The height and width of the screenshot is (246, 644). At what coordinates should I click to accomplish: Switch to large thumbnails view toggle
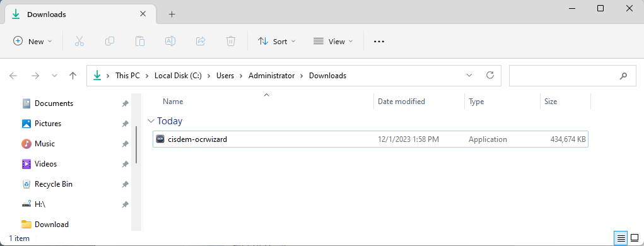(635, 238)
